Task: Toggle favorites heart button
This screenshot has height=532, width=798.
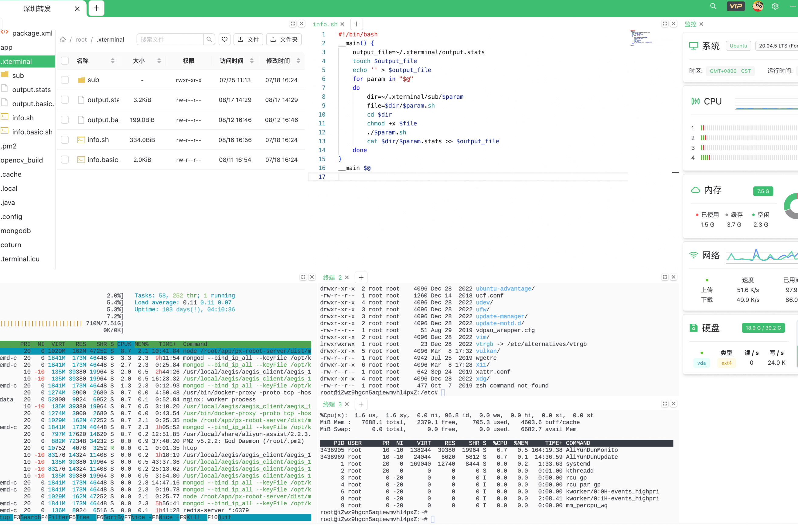Action: pyautogui.click(x=225, y=39)
